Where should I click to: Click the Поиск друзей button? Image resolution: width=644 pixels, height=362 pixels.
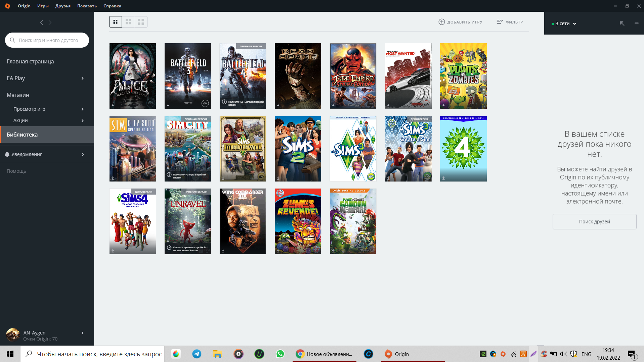[594, 221]
